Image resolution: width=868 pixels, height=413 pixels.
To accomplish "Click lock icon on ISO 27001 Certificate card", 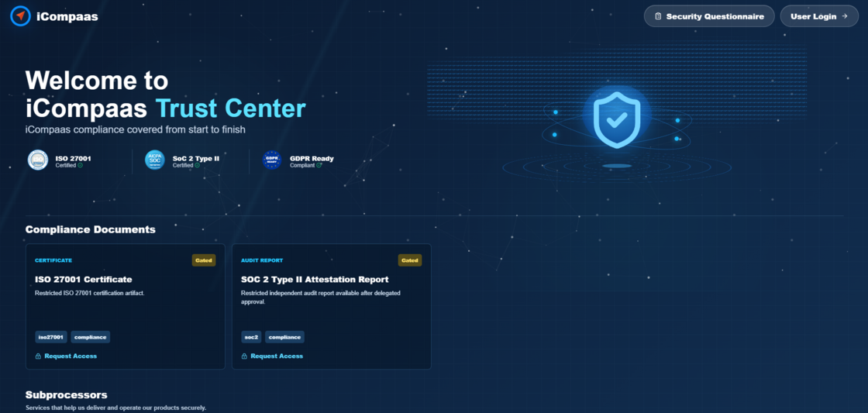I will (38, 356).
